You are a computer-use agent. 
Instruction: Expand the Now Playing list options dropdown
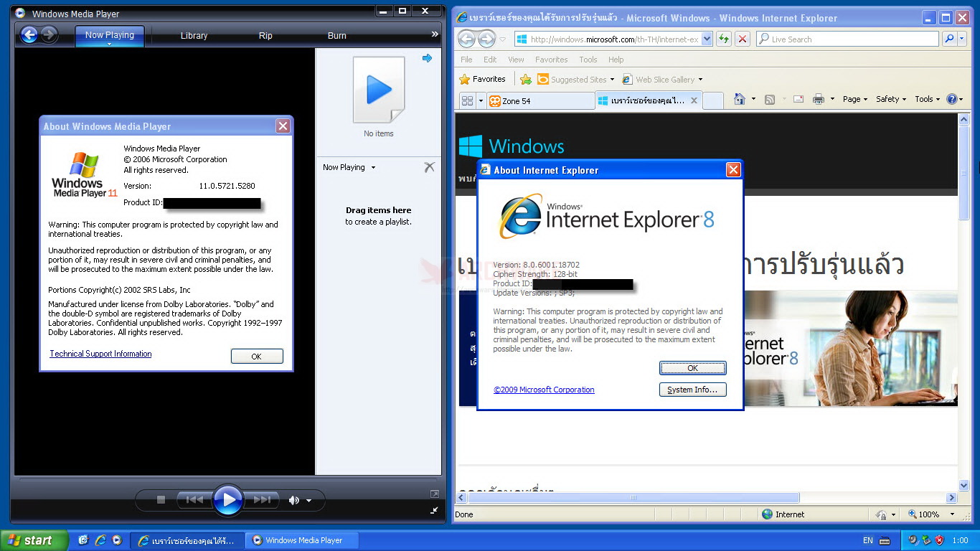373,168
